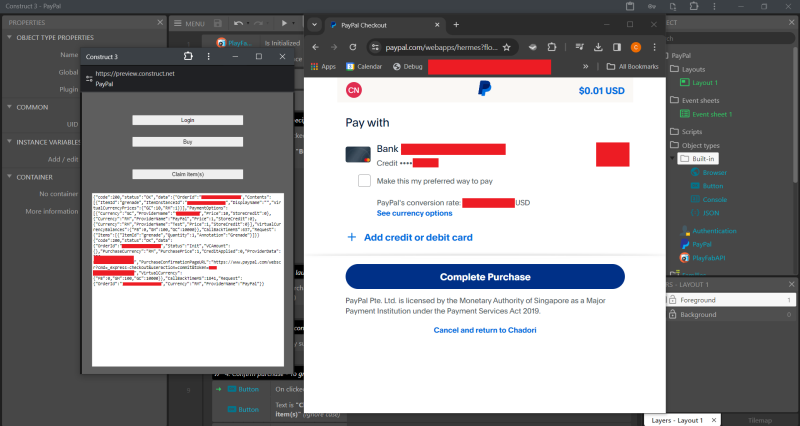Screen dimensions: 800x426
Task: Bookmark this page with the star icon
Action: 507,47
